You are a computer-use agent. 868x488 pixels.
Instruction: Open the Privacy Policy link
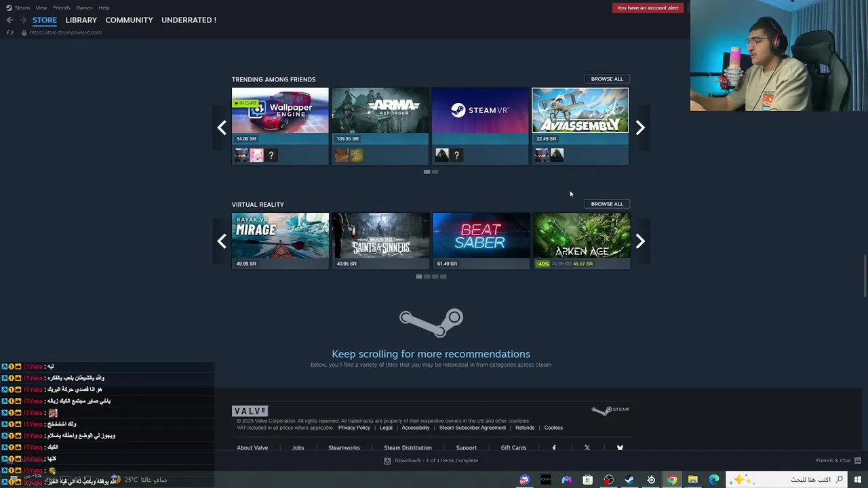pos(354,428)
